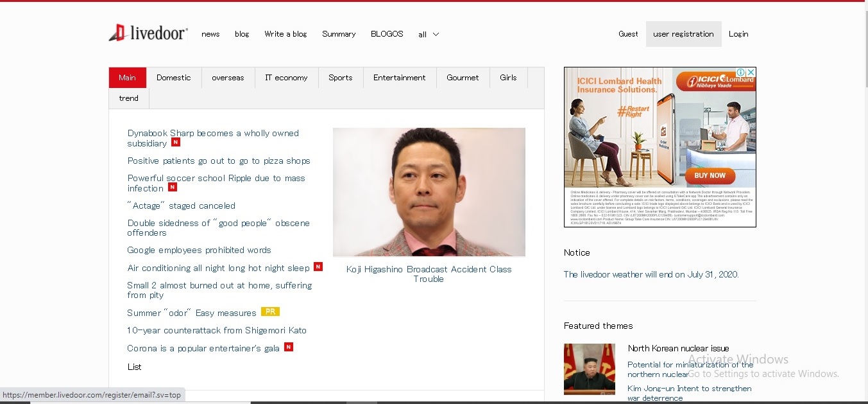
Task: Click the Login link
Action: pos(738,34)
